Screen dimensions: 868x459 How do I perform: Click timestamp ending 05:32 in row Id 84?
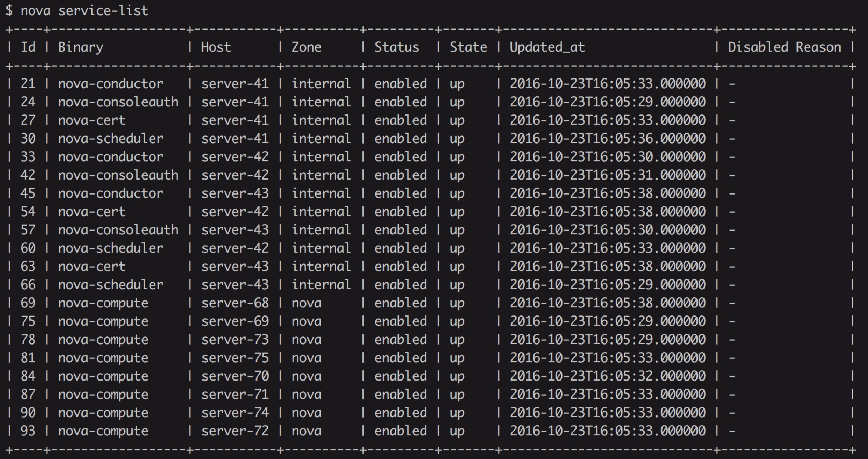coord(607,376)
